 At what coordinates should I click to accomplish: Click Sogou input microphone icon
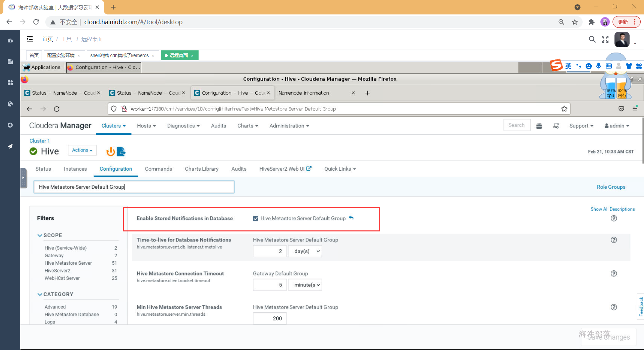pyautogui.click(x=598, y=66)
